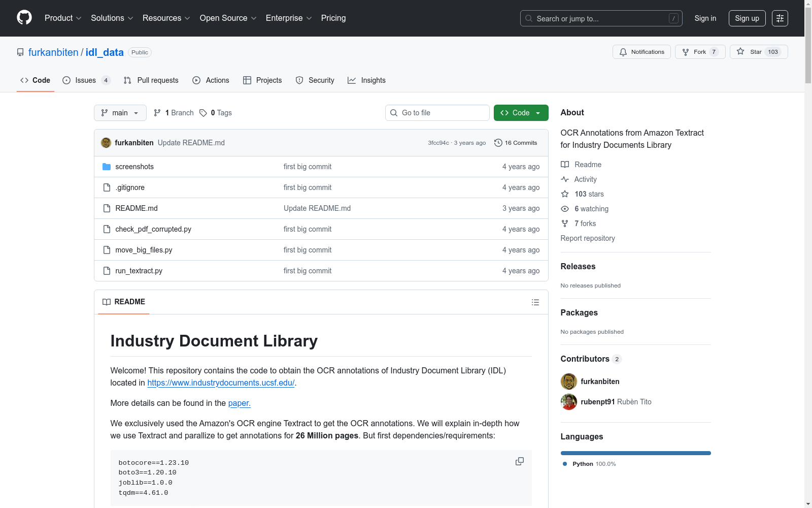Click the Sign up button
Viewport: 812px width, 508px height.
747,18
